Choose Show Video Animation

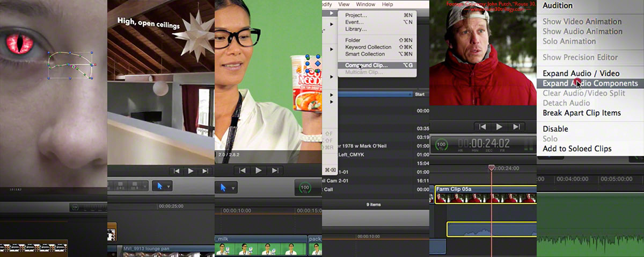590,22
